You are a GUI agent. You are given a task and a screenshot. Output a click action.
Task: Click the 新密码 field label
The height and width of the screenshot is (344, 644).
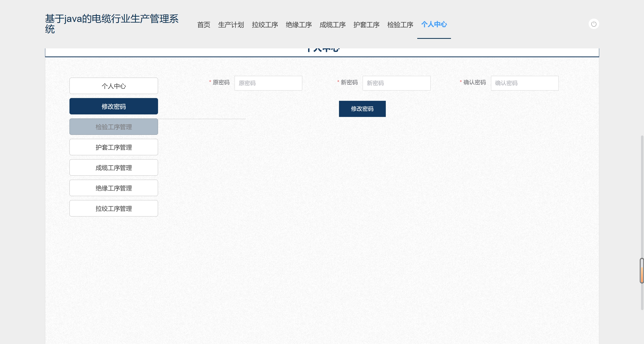[349, 82]
